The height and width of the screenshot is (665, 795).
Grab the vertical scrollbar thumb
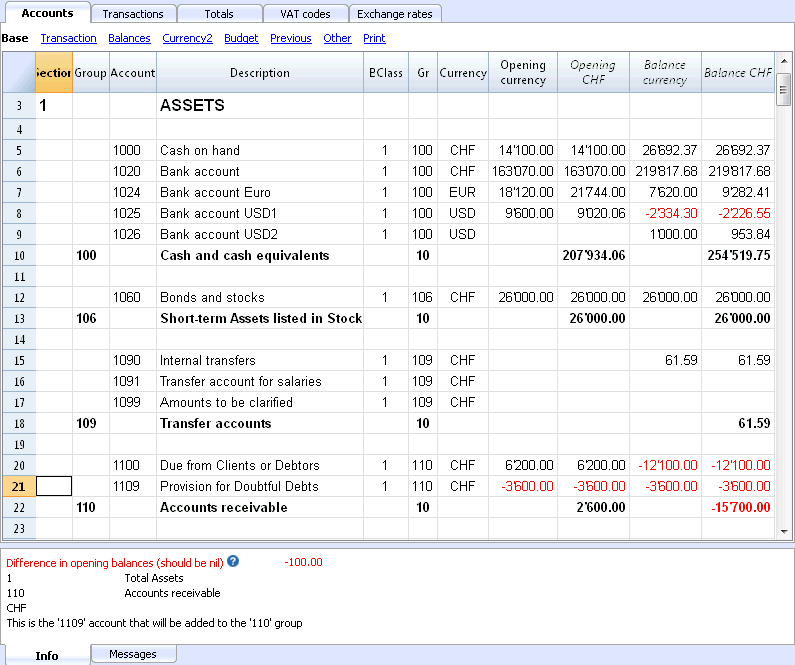click(x=784, y=90)
